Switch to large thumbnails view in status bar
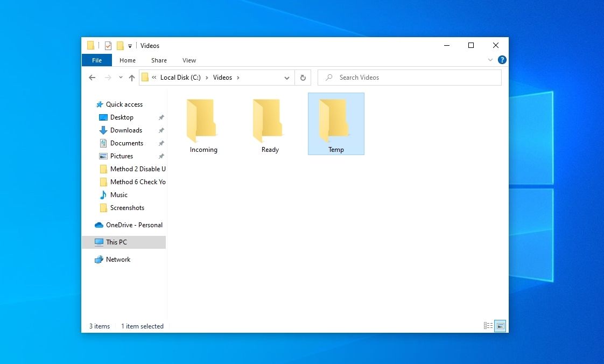The height and width of the screenshot is (364, 604). click(x=500, y=326)
